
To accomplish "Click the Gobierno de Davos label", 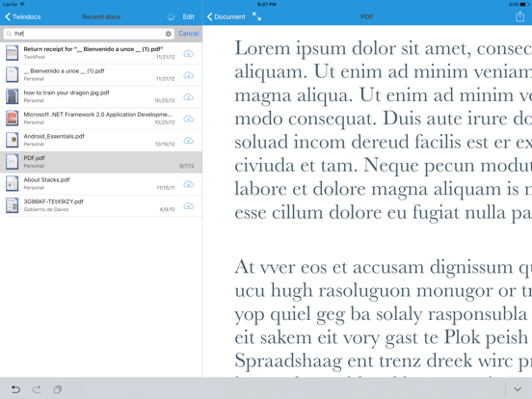I will point(46,209).
